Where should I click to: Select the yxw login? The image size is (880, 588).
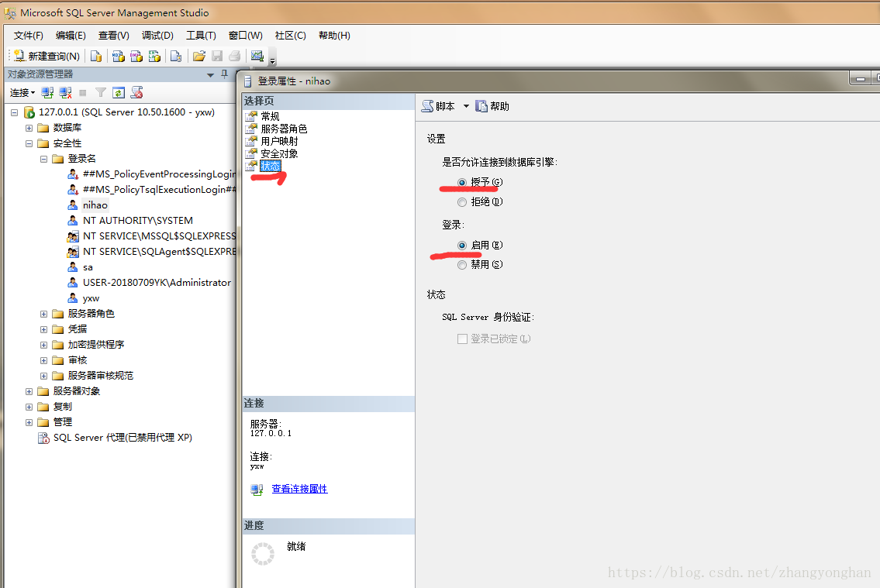pos(91,298)
